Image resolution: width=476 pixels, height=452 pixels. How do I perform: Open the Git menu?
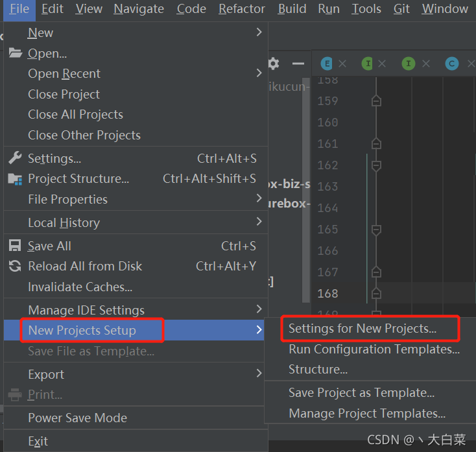point(401,9)
